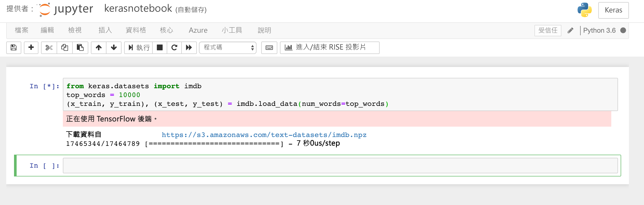
Task: Click the kernel busy indicator circle
Action: coord(623,30)
